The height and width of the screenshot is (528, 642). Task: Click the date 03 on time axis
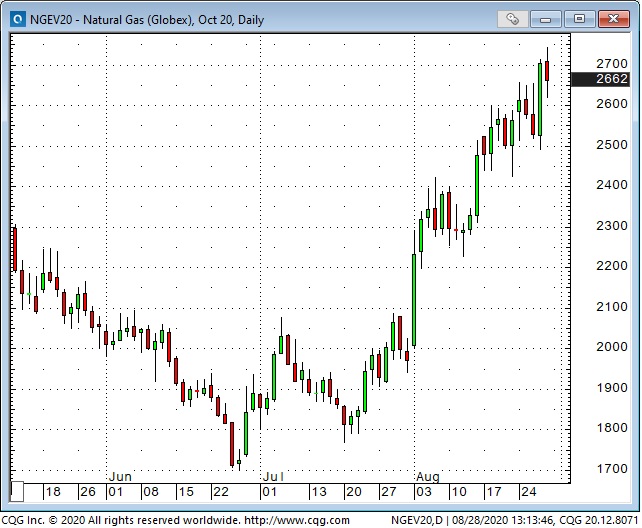point(424,492)
